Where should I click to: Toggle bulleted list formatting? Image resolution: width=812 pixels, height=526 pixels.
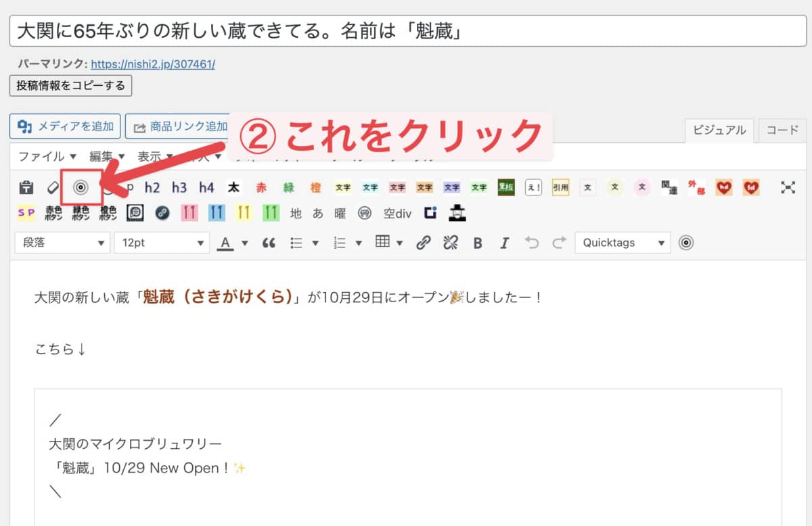pos(296,243)
